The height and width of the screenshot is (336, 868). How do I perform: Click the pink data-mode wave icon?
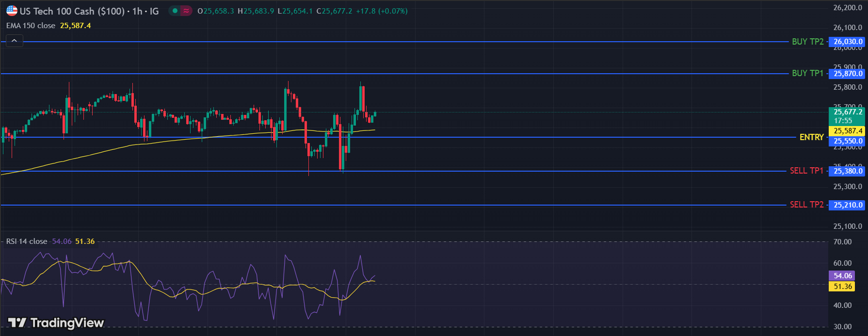(186, 11)
